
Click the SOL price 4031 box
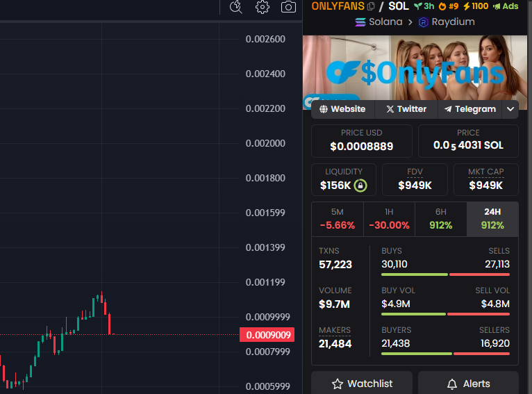pyautogui.click(x=468, y=141)
